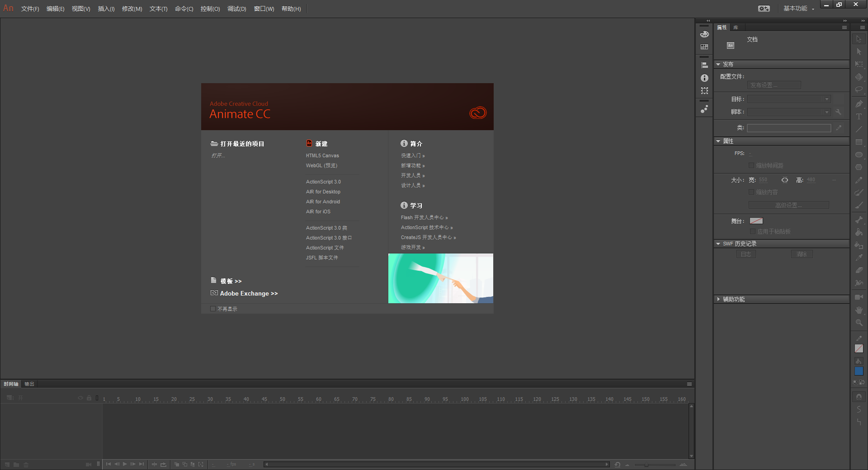Expand the 辅助功能 section
The height and width of the screenshot is (470, 868).
[718, 299]
